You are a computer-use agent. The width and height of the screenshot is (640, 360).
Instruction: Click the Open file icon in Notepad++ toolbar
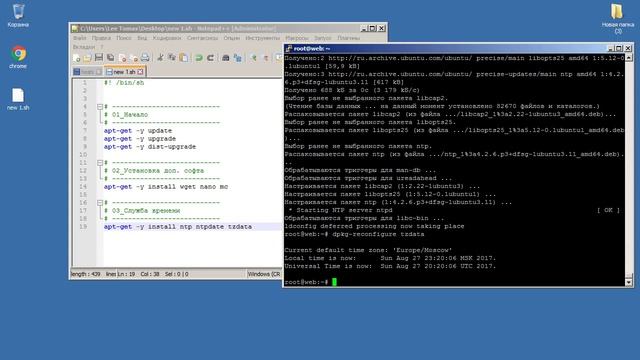tap(87, 58)
